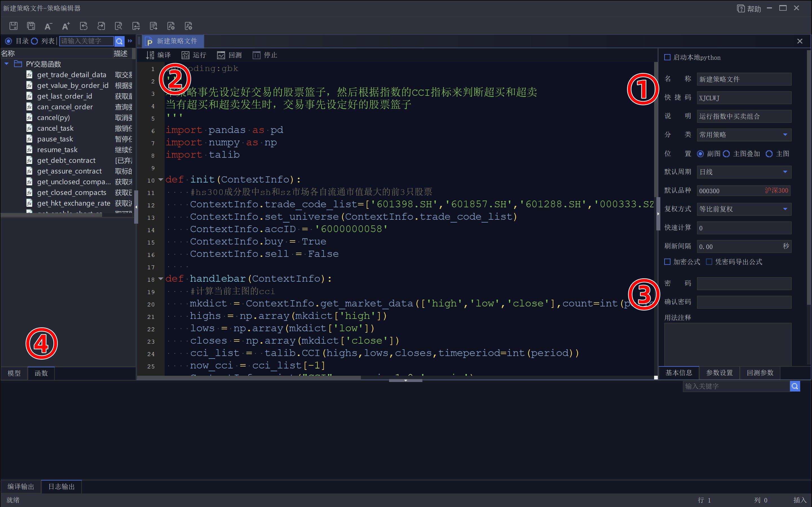Click the 编译 compile button
Viewport: 812px width, 507px height.
tap(158, 55)
